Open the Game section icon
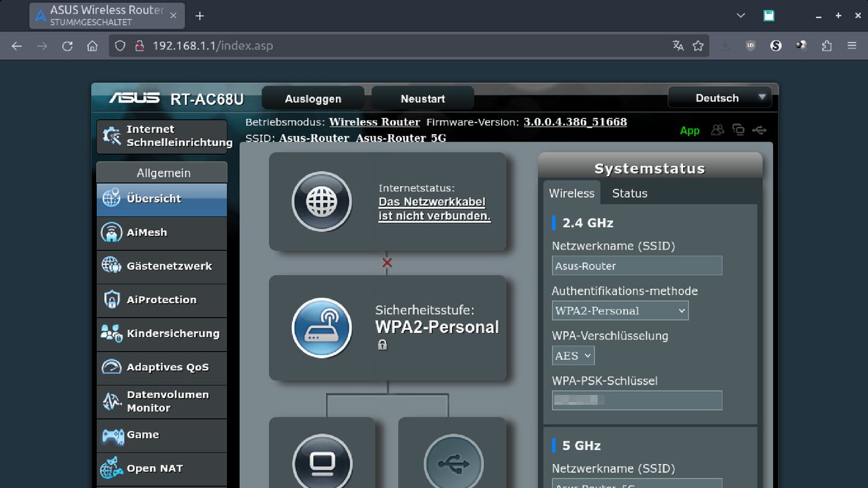This screenshot has height=488, width=868. click(x=111, y=435)
